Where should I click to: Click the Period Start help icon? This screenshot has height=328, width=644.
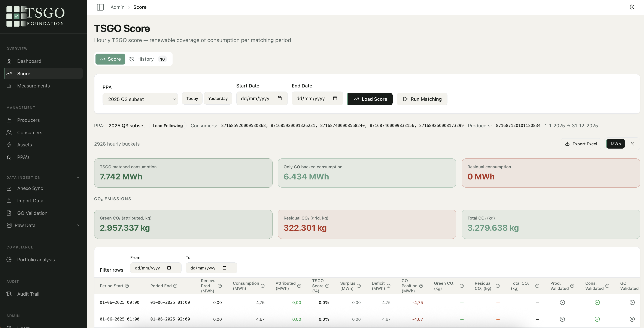coord(127,286)
